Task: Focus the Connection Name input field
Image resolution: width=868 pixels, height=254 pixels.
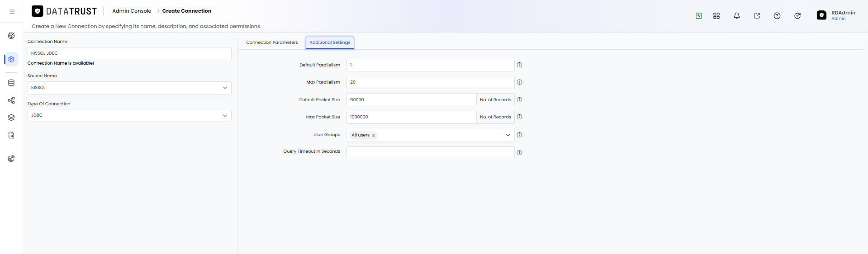Action: (129, 53)
